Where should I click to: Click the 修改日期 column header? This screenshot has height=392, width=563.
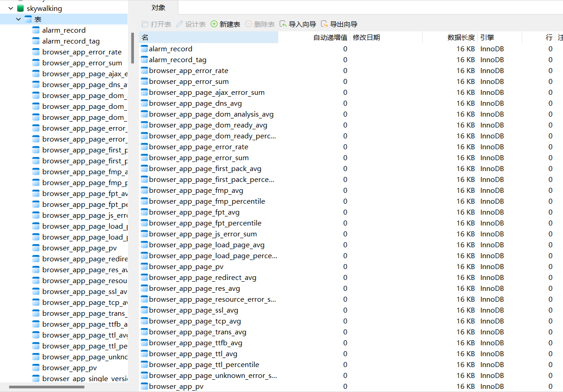pyautogui.click(x=366, y=37)
